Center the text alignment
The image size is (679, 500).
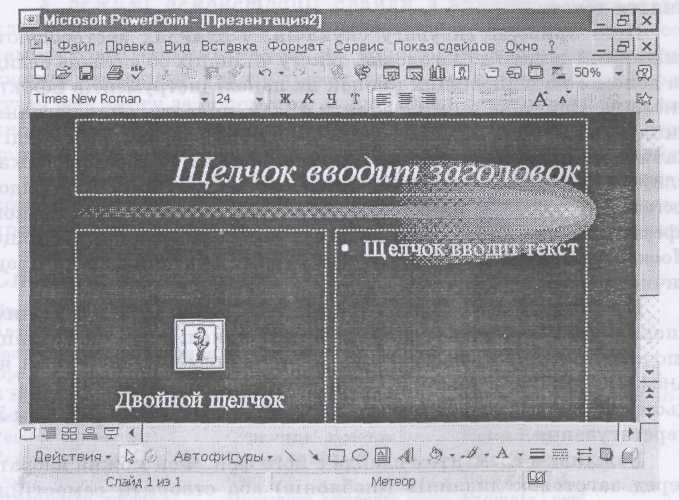point(406,99)
